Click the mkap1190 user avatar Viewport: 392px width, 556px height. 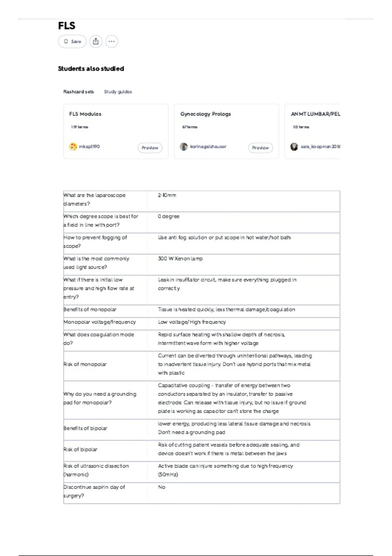(73, 147)
